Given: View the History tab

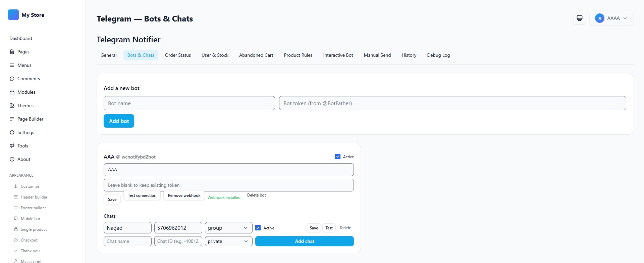Looking at the screenshot, I should (409, 55).
